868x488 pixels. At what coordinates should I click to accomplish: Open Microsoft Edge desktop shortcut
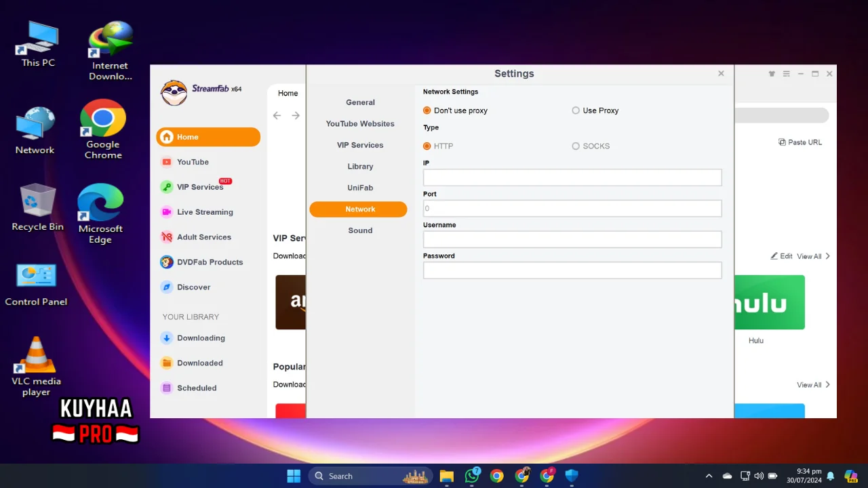click(100, 213)
